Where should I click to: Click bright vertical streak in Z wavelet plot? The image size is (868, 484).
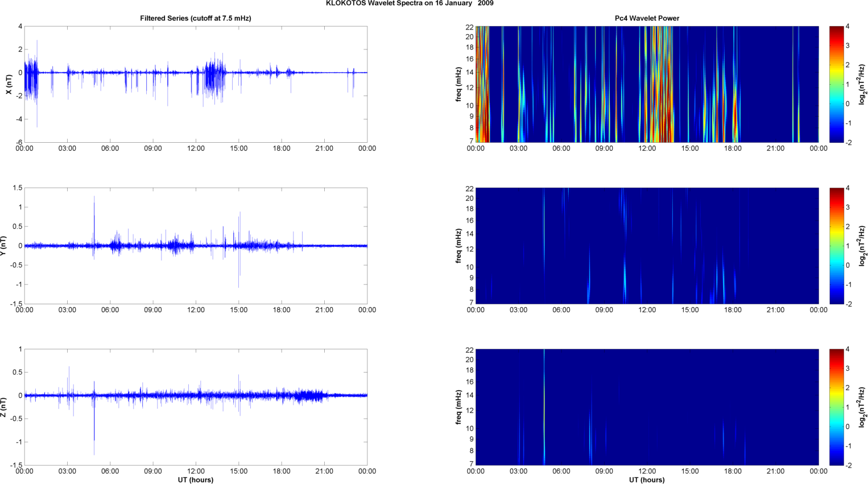544,398
